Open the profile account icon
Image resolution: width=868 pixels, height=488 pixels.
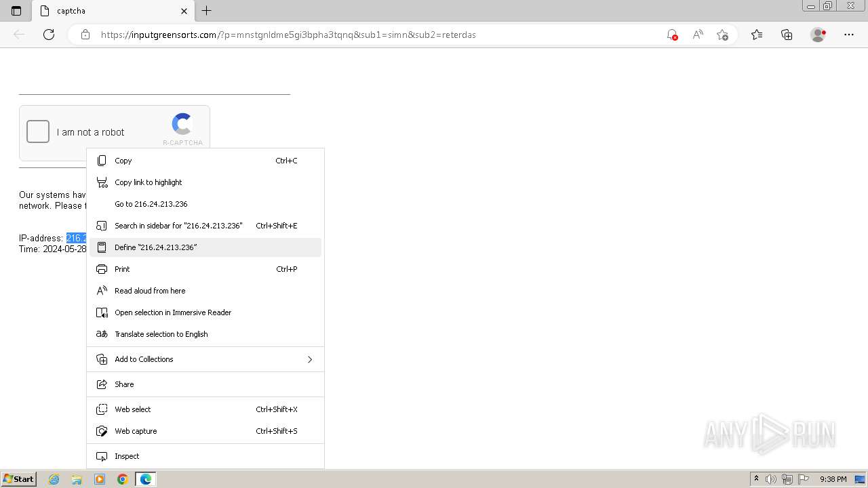click(x=818, y=35)
